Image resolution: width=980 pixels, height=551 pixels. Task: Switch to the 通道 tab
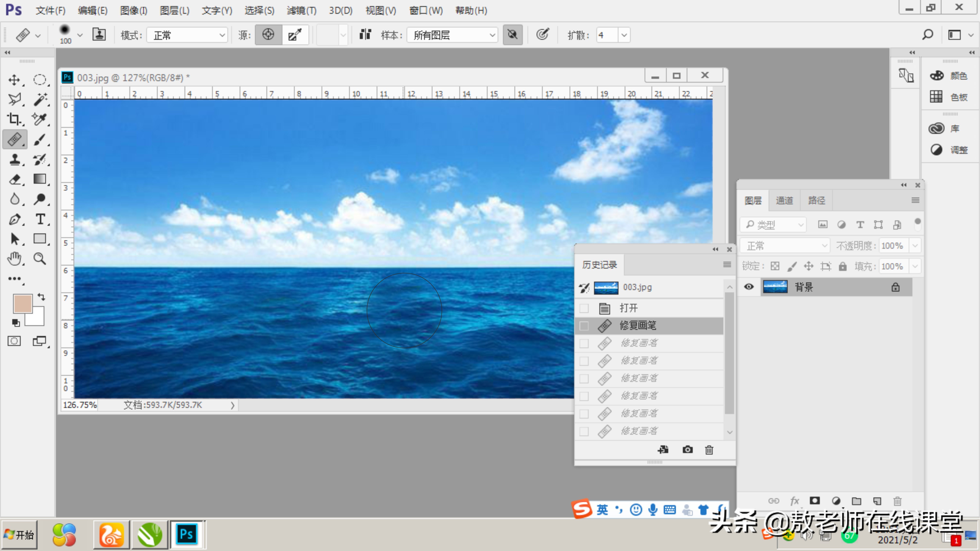pos(784,200)
